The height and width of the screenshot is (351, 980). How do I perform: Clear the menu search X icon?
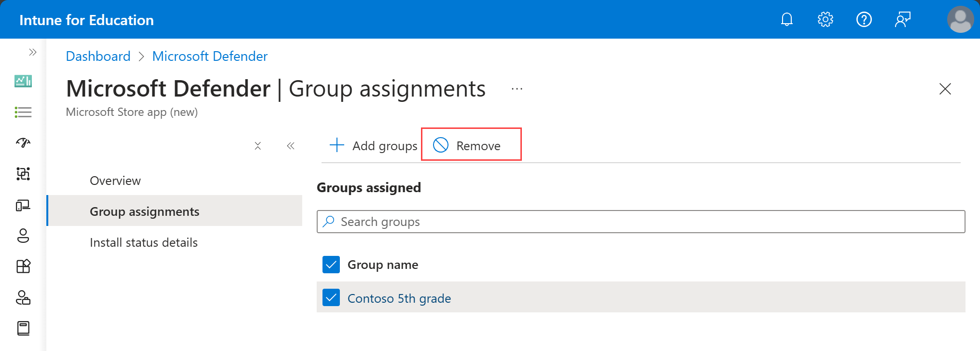point(258,146)
